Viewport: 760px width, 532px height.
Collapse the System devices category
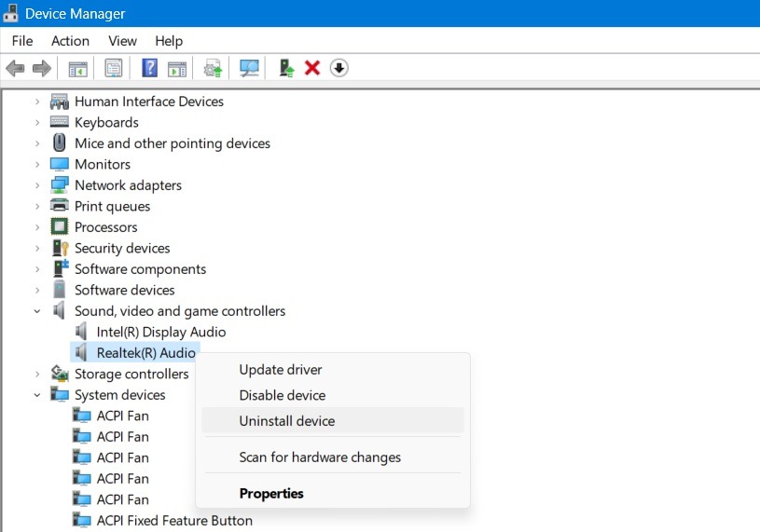click(37, 395)
